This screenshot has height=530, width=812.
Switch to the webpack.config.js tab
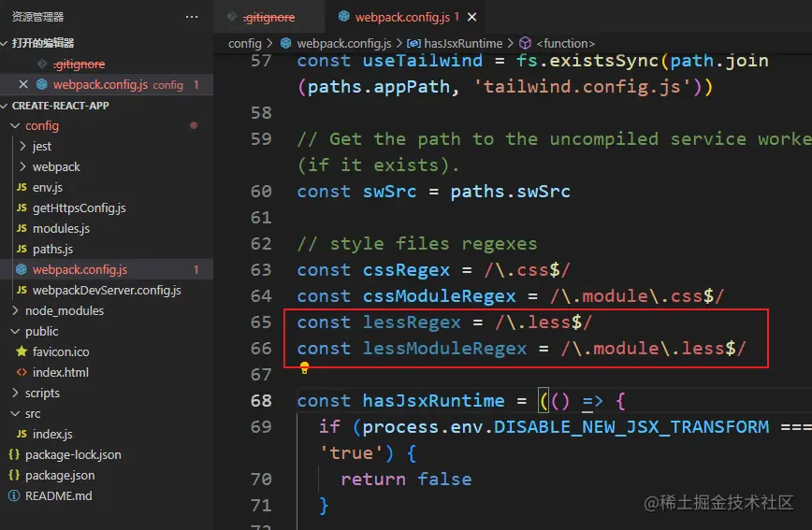coord(402,17)
